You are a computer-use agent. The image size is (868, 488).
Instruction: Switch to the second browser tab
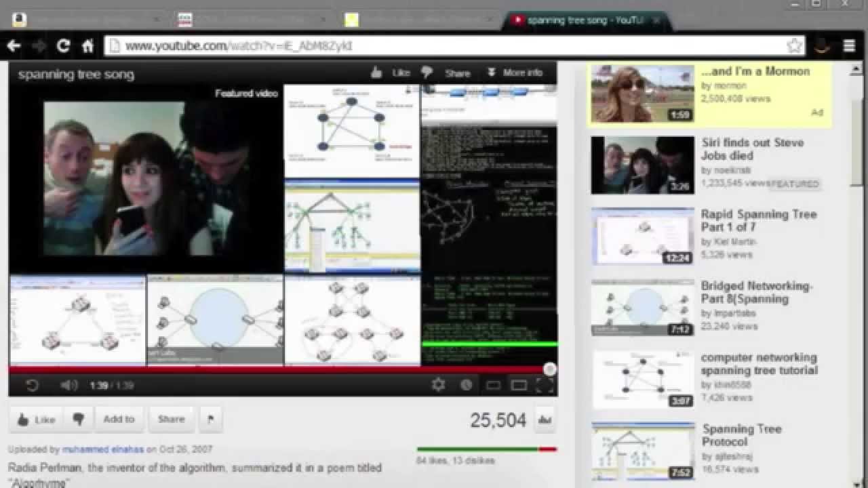point(251,20)
